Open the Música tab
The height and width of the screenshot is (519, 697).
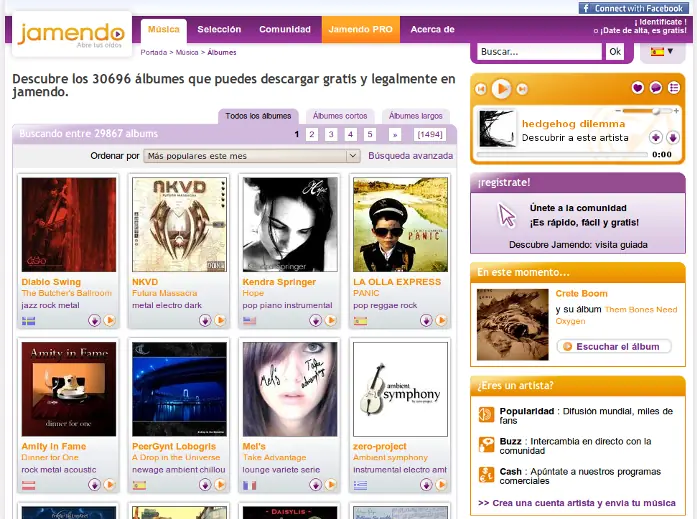pyautogui.click(x=164, y=29)
